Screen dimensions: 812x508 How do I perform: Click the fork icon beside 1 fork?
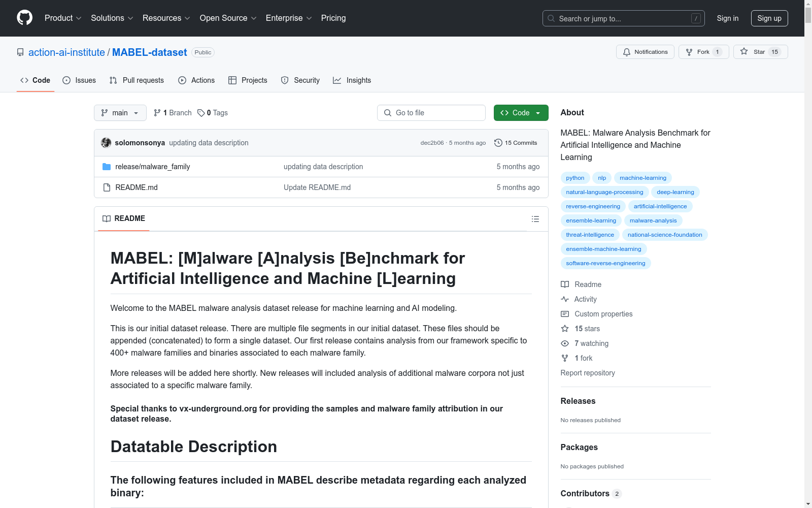[x=565, y=358]
